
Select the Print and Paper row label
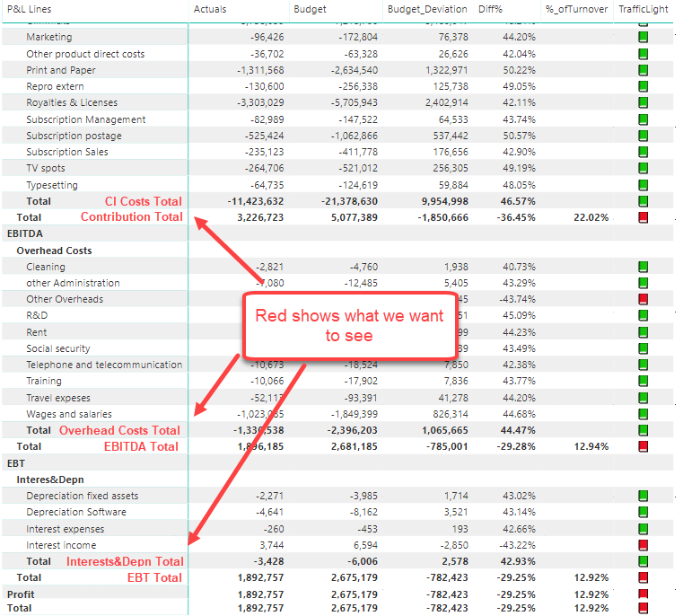[60, 70]
